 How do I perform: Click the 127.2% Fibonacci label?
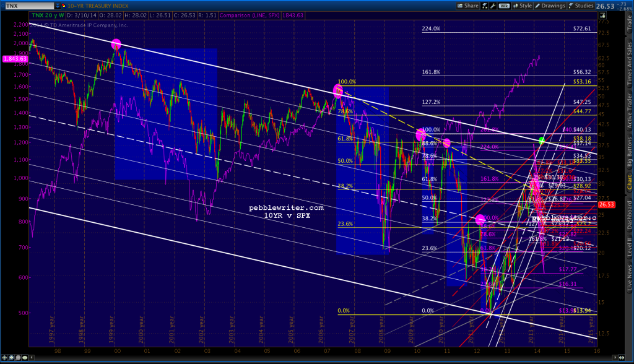click(x=431, y=102)
